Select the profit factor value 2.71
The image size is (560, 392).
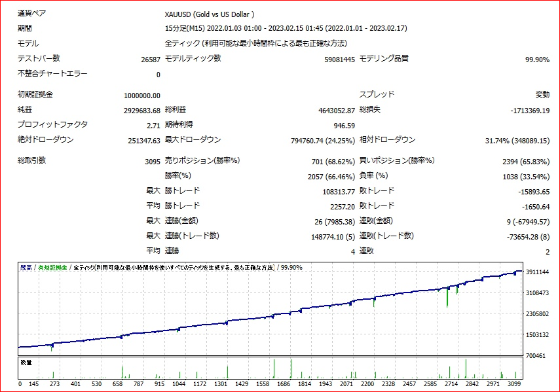coord(153,125)
